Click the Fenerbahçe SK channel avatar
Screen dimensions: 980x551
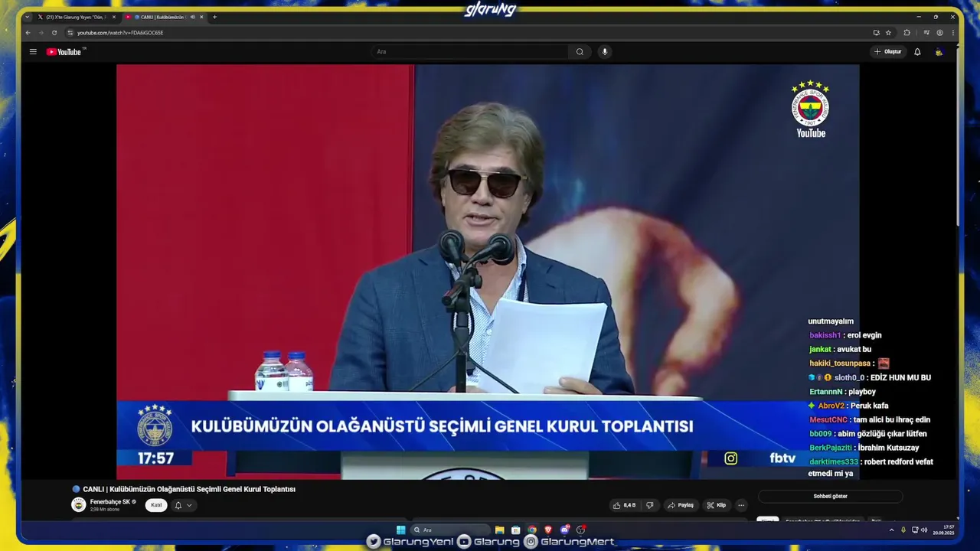(78, 505)
